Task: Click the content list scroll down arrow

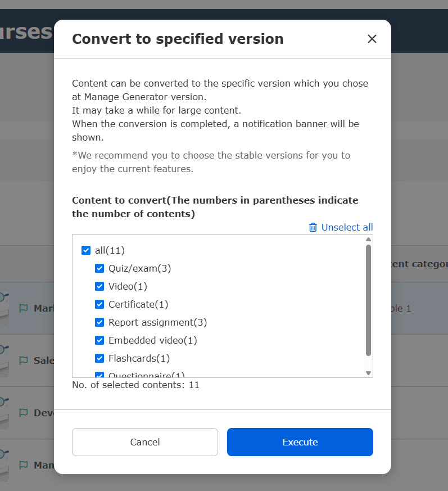Action: (369, 373)
